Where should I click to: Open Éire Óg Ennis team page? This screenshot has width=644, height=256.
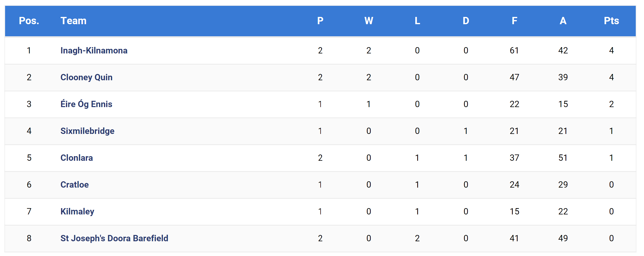pos(86,104)
